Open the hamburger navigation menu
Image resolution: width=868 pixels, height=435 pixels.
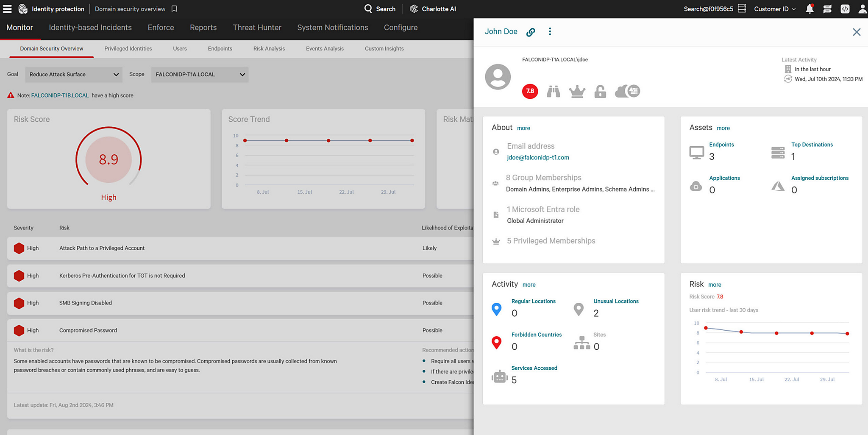pyautogui.click(x=7, y=8)
